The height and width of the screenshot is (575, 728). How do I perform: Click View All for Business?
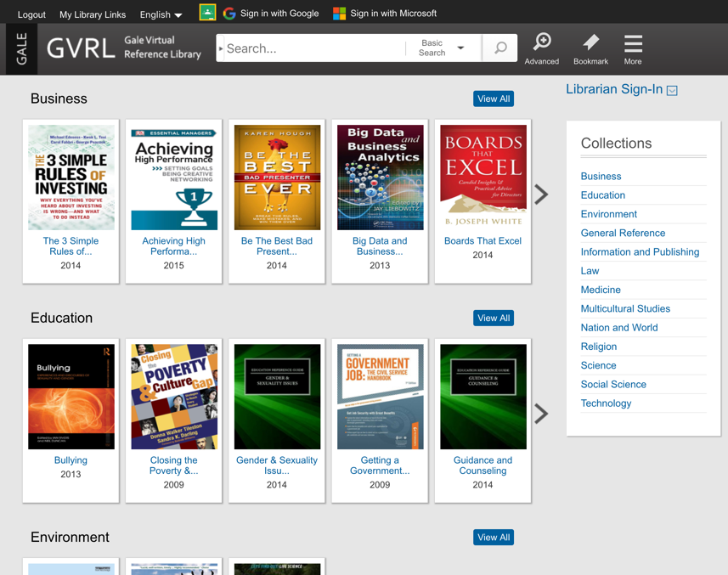(x=494, y=99)
